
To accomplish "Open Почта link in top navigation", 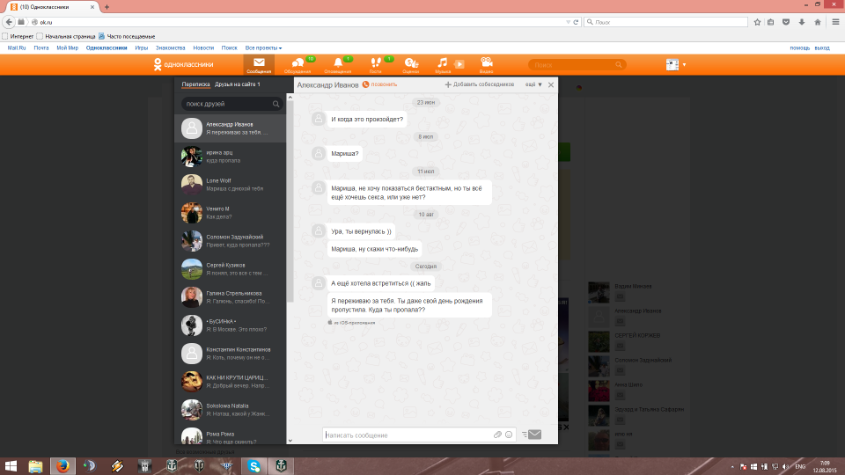I will (x=41, y=48).
